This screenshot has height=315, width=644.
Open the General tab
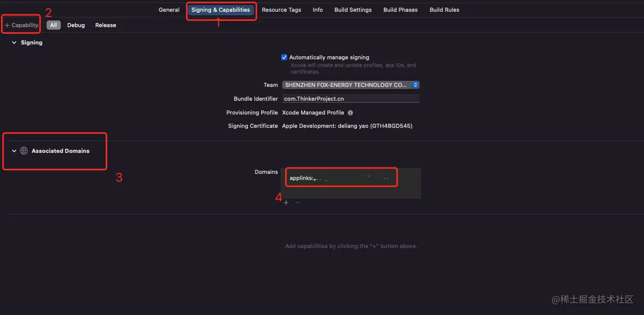(x=169, y=10)
